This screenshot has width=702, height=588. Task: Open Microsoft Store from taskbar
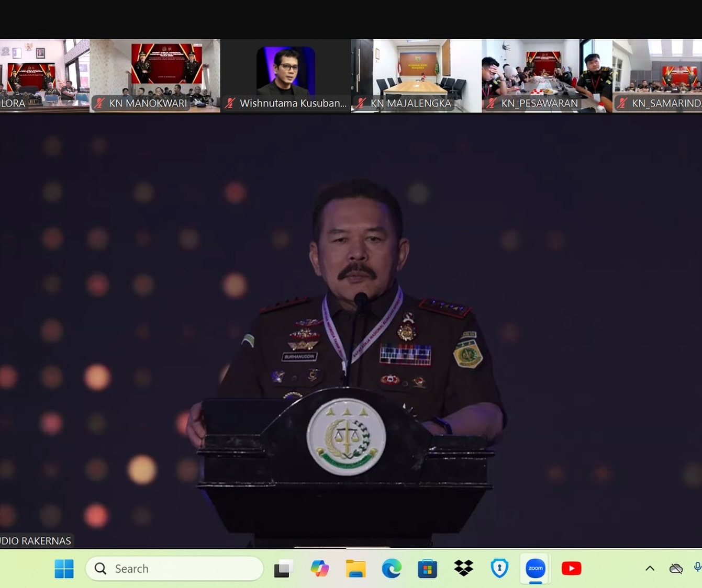(x=427, y=568)
